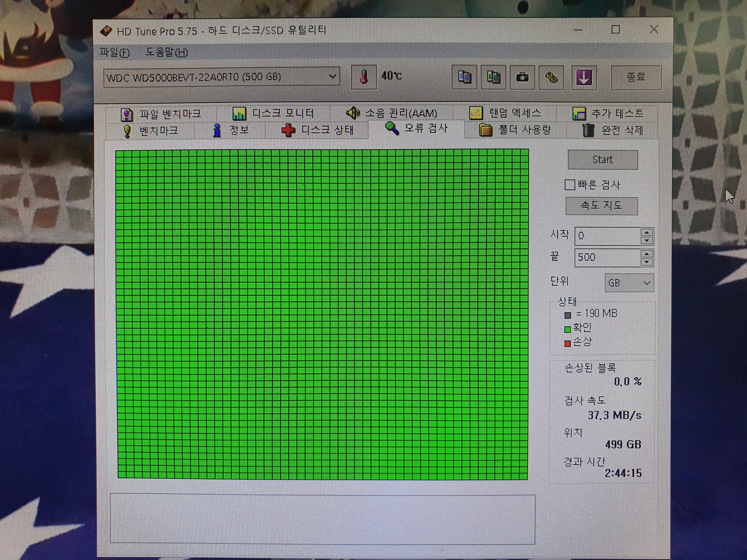Click the copy text to clipboard icon

click(x=465, y=77)
